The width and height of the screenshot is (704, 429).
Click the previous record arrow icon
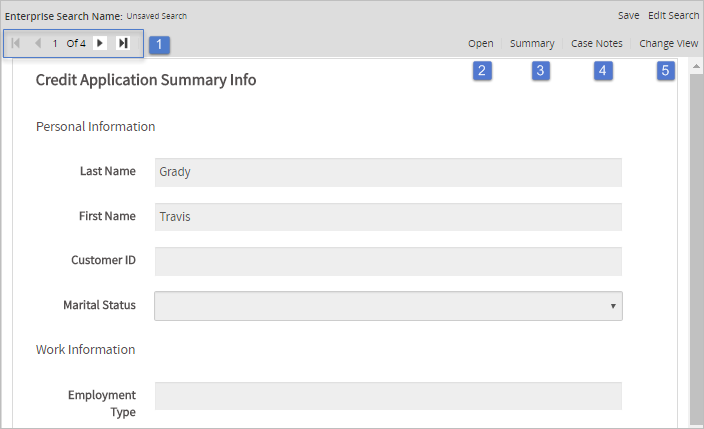[37, 44]
